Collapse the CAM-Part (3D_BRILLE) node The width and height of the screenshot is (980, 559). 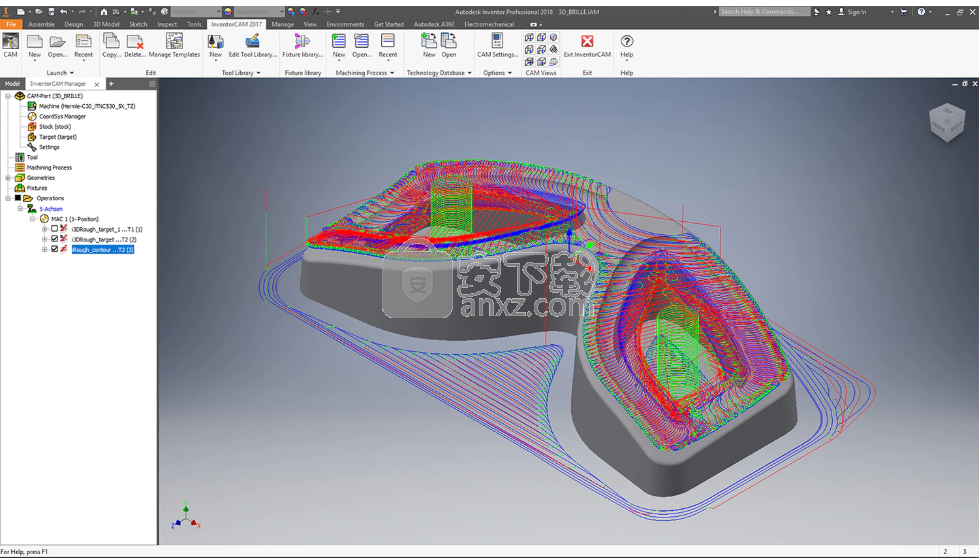(8, 96)
